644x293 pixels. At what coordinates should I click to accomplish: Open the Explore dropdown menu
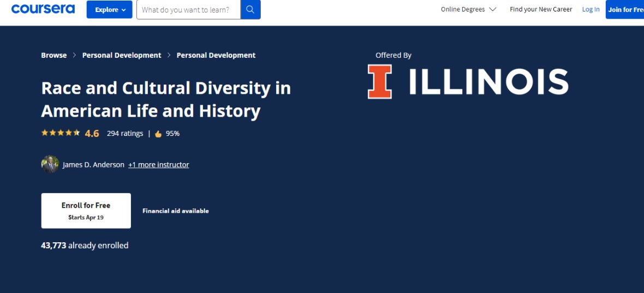pos(109,9)
